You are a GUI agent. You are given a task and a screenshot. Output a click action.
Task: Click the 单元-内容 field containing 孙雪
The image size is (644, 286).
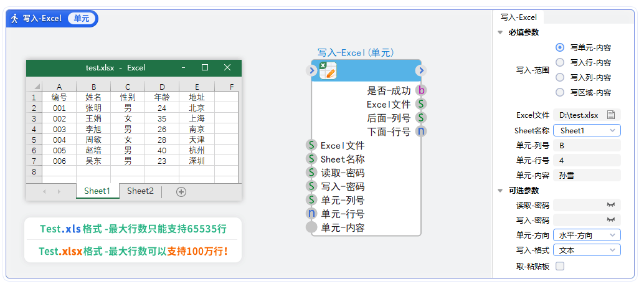pos(587,176)
